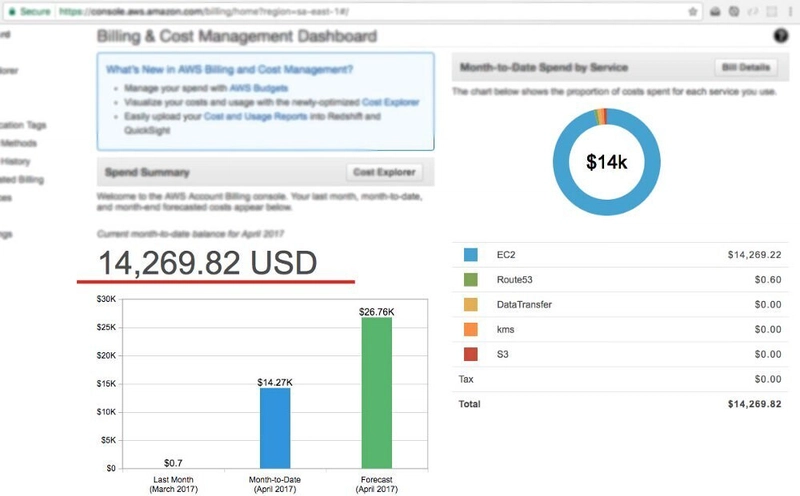Click the Cost Explorer button in Spend Summary
The image size is (800, 496).
[385, 172]
